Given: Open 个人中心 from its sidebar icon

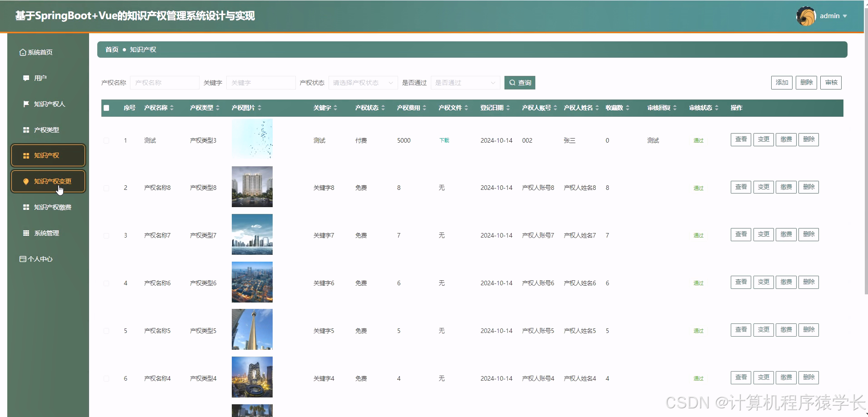Looking at the screenshot, I should click(x=23, y=258).
